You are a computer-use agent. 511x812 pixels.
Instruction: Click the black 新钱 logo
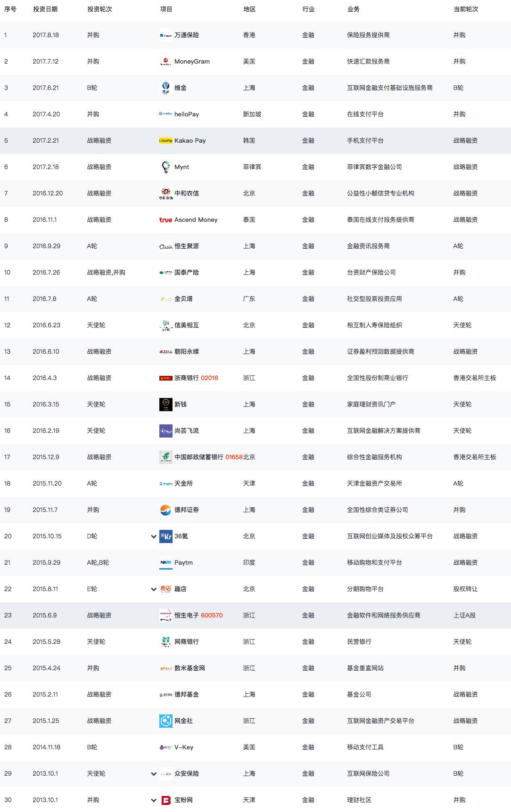click(165, 405)
